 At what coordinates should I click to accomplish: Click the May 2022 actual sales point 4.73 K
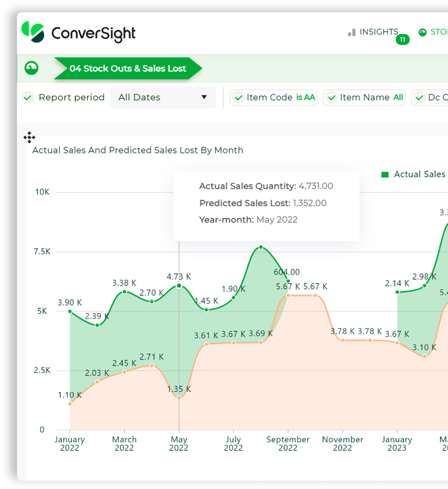pyautogui.click(x=179, y=286)
